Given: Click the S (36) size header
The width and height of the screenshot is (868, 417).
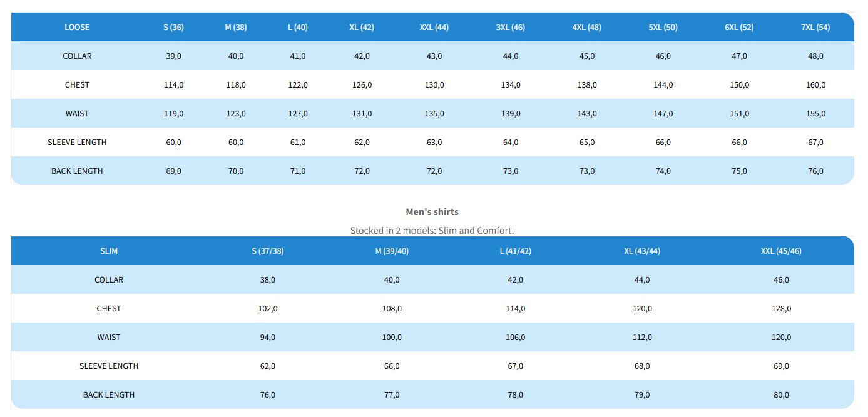Looking at the screenshot, I should coord(173,27).
